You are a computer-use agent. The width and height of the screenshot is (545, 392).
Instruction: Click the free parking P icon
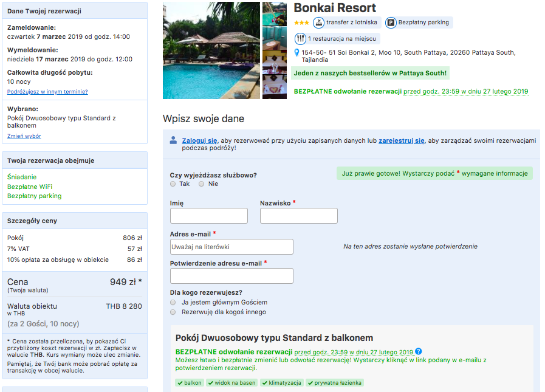pos(391,22)
